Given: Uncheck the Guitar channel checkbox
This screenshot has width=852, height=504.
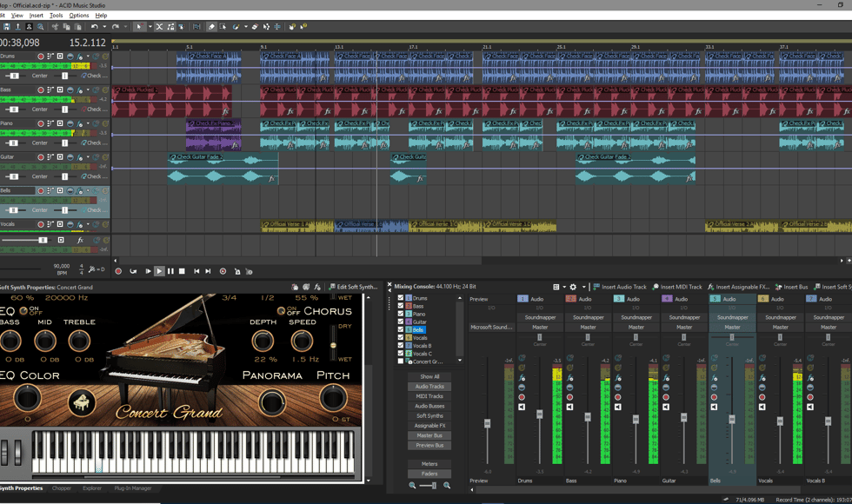Looking at the screenshot, I should (x=401, y=322).
